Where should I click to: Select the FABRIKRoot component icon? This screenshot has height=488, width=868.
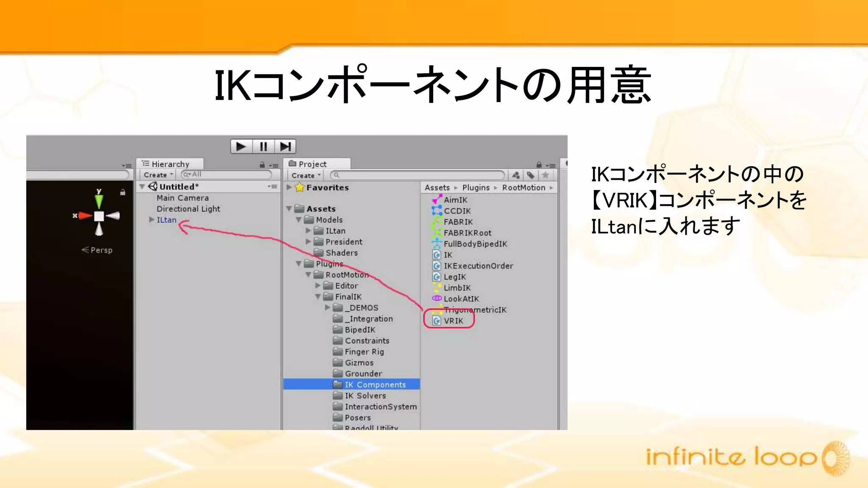tap(437, 233)
